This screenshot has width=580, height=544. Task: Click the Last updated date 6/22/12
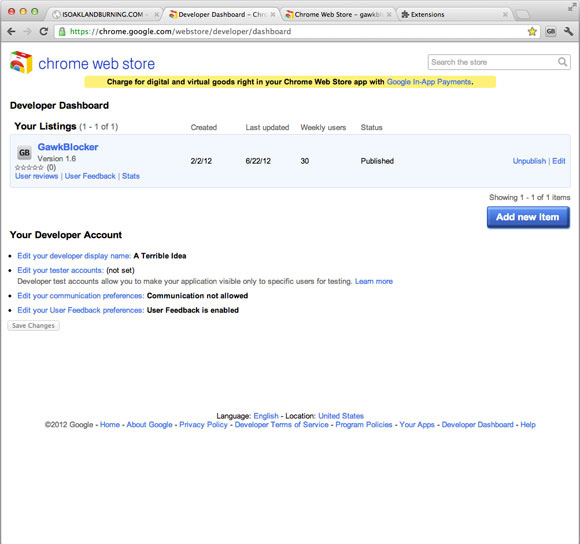click(x=258, y=161)
